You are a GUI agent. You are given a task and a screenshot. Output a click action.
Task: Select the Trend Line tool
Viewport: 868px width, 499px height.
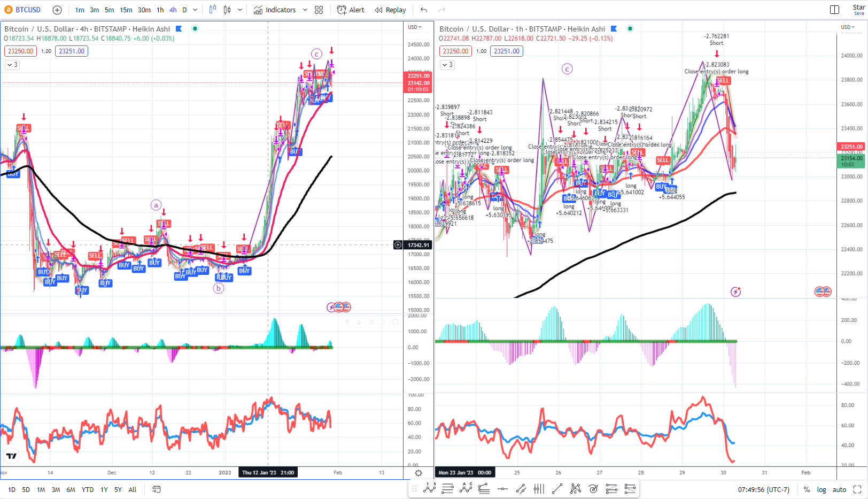557,488
